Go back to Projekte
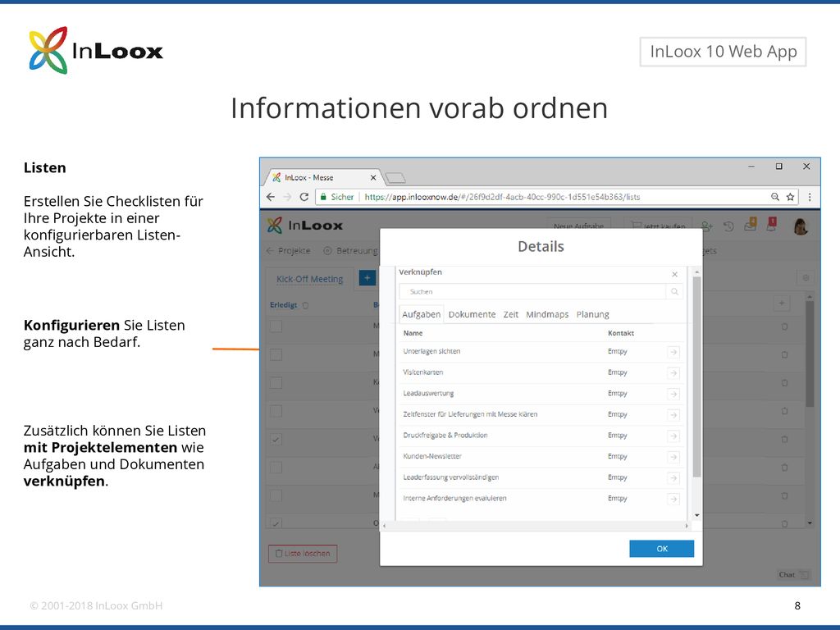The image size is (840, 630). 288,251
